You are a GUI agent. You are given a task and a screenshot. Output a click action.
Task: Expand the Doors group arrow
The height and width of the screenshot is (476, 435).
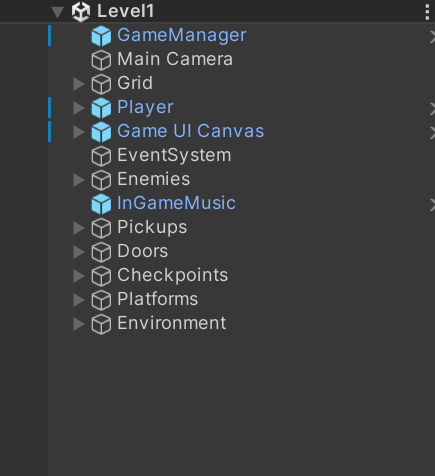coord(79,252)
